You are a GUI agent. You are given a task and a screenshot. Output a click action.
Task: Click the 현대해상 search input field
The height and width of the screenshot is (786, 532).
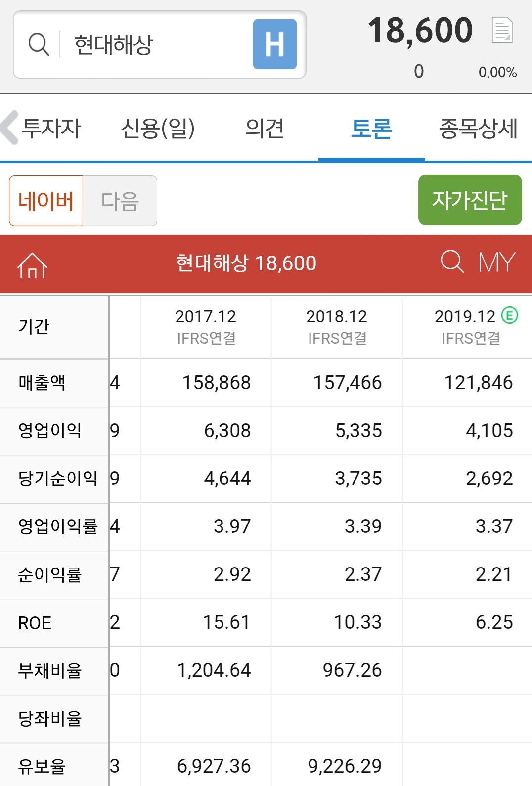tap(160, 44)
